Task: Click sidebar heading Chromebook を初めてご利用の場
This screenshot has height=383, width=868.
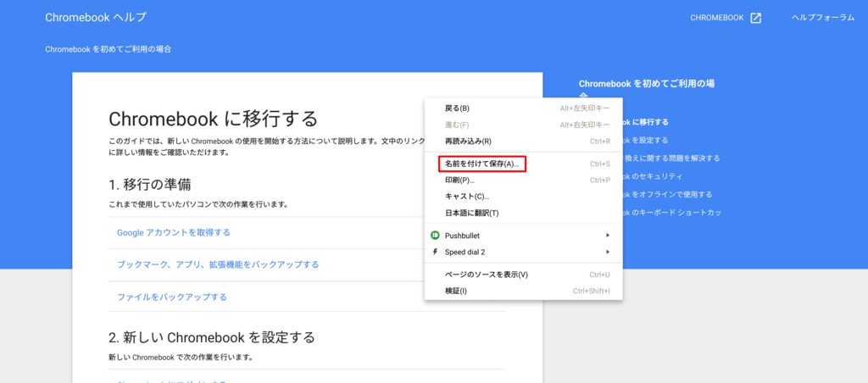Action: [646, 84]
